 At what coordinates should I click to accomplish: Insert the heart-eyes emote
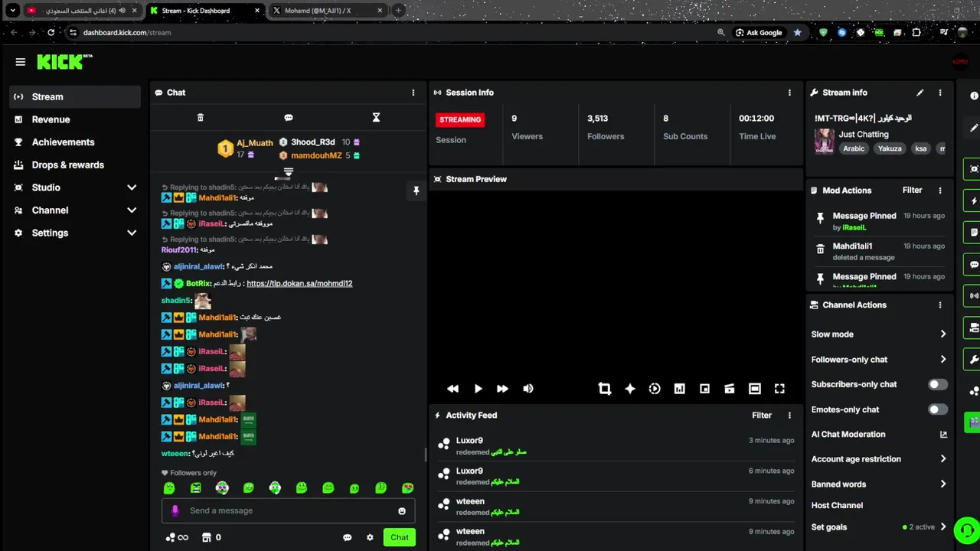[x=407, y=487]
